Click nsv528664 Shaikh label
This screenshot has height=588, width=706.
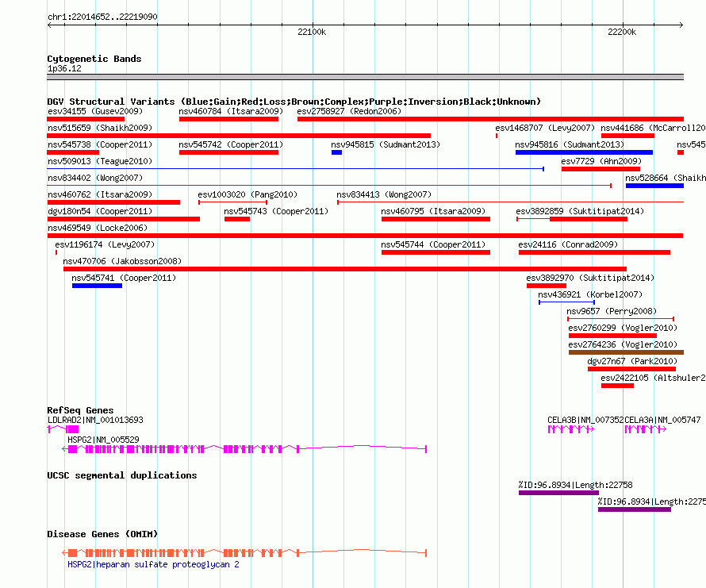point(666,178)
